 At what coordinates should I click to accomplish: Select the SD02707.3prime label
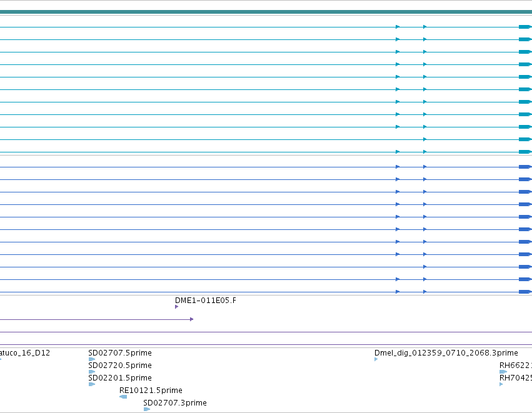click(175, 403)
